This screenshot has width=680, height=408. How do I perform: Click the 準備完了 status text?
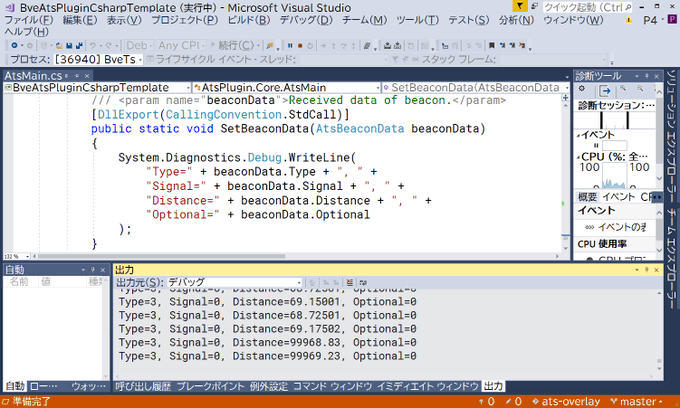pyautogui.click(x=31, y=401)
